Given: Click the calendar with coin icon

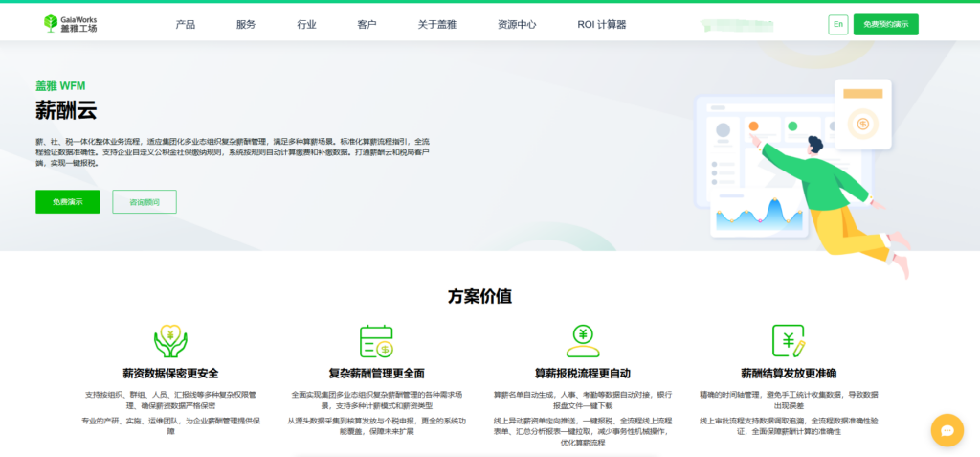Looking at the screenshot, I should pos(376,341).
